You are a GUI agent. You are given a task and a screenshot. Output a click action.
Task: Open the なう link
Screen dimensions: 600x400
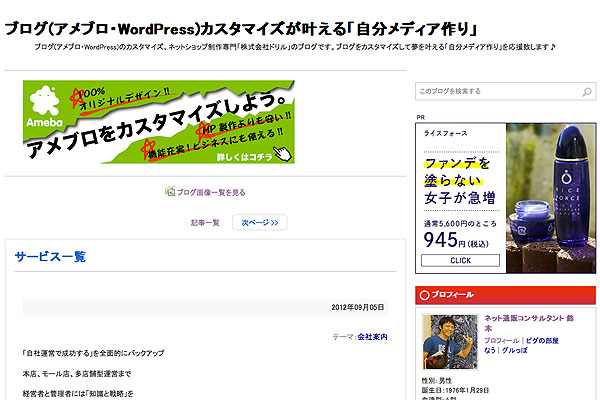[490, 350]
